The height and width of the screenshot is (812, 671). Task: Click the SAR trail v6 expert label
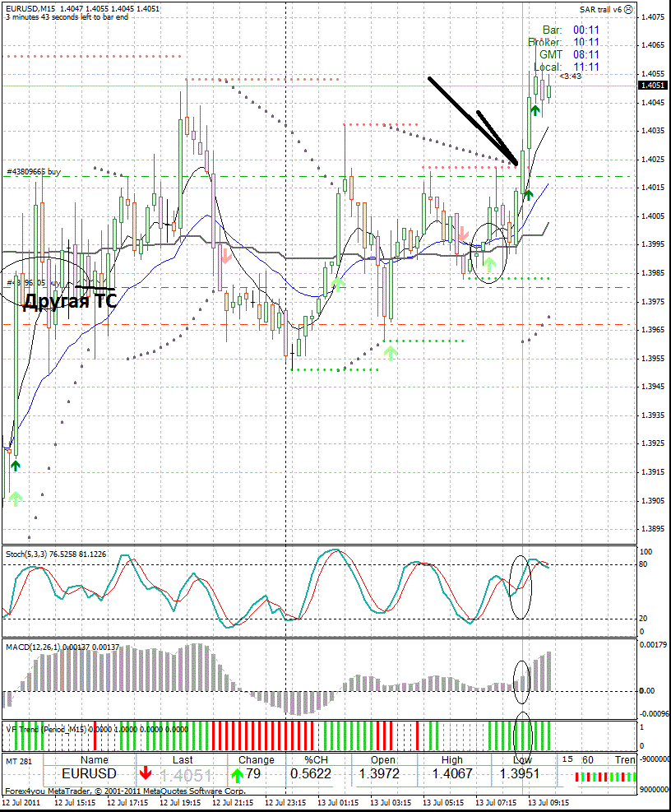(x=600, y=9)
